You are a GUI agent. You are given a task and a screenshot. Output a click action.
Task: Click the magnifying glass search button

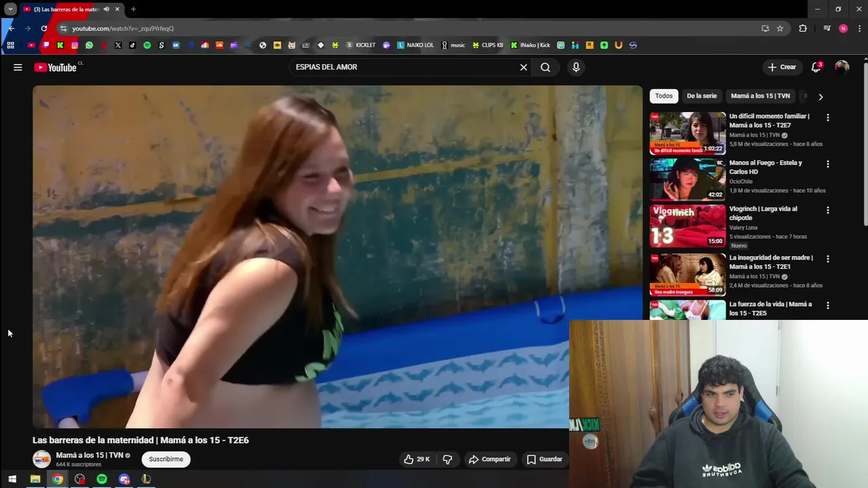click(x=545, y=67)
